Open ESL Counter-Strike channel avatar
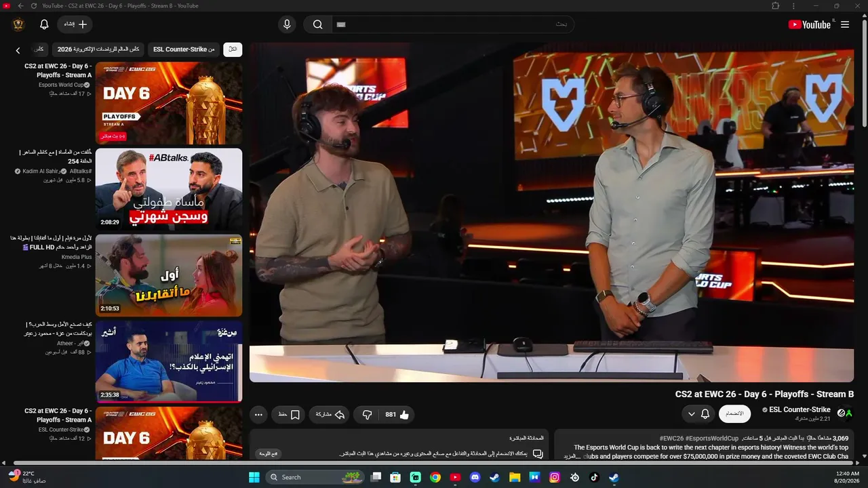The height and width of the screenshot is (488, 868). pyautogui.click(x=844, y=413)
